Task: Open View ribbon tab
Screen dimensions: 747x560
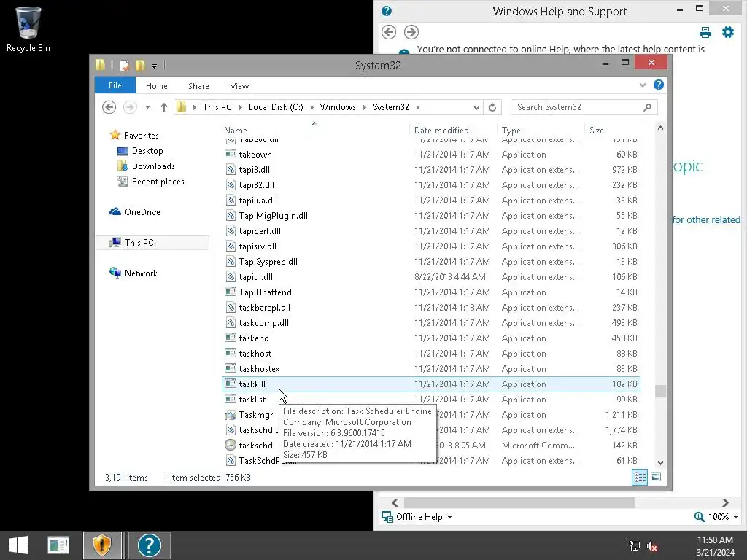Action: [239, 86]
